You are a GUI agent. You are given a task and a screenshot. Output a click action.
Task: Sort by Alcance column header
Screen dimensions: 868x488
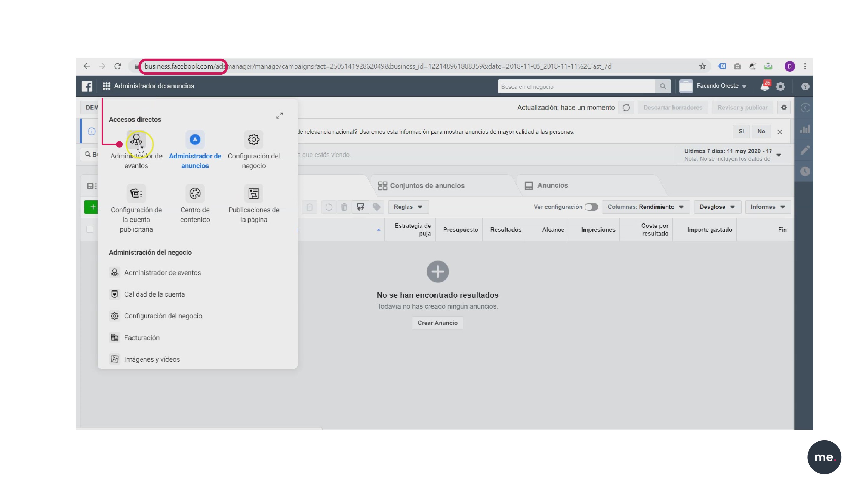(x=553, y=229)
